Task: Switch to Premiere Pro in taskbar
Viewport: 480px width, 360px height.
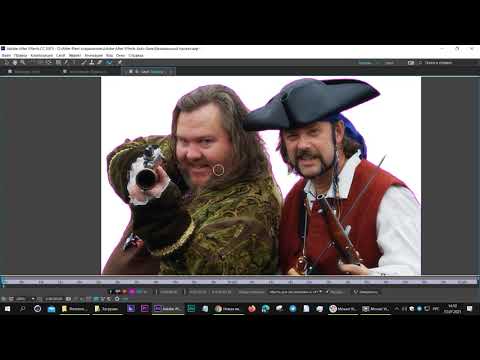Action: [x=145, y=309]
